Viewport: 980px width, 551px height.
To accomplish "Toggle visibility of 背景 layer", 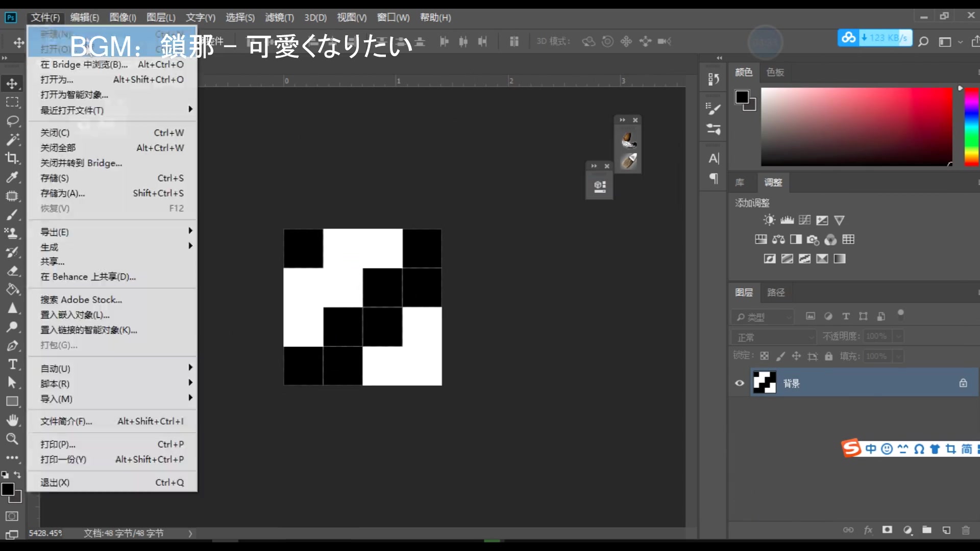I will point(740,383).
